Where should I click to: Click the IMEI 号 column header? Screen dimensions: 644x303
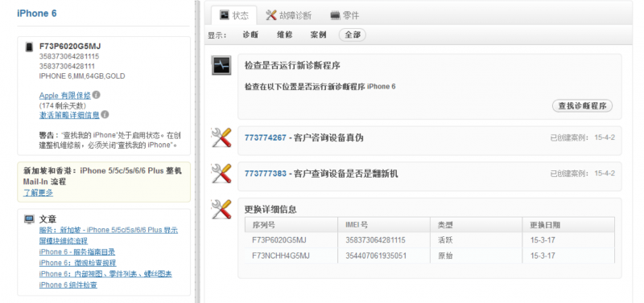[x=385, y=225]
